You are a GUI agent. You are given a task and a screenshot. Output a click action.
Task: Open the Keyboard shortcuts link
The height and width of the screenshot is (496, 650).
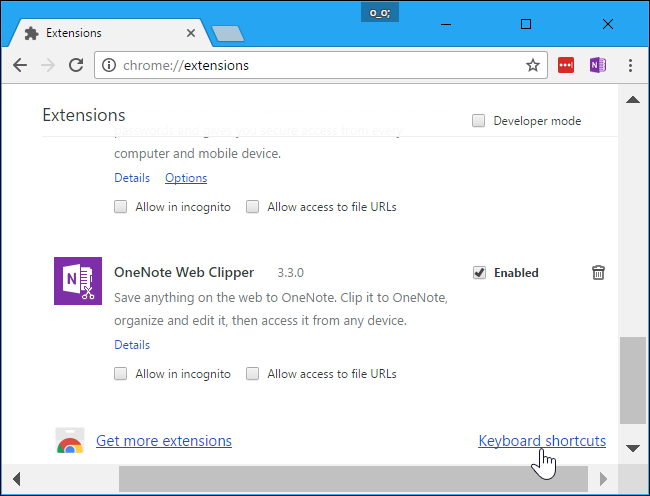click(x=542, y=441)
